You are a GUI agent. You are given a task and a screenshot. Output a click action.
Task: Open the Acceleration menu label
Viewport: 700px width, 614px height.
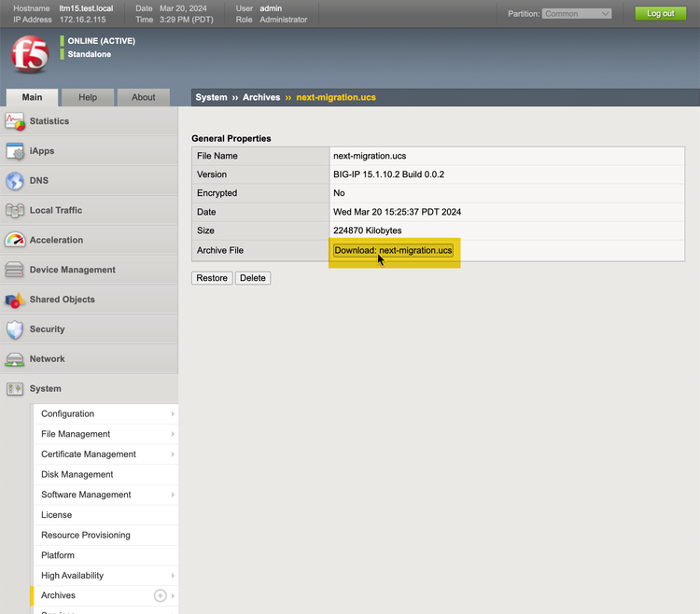(x=56, y=240)
